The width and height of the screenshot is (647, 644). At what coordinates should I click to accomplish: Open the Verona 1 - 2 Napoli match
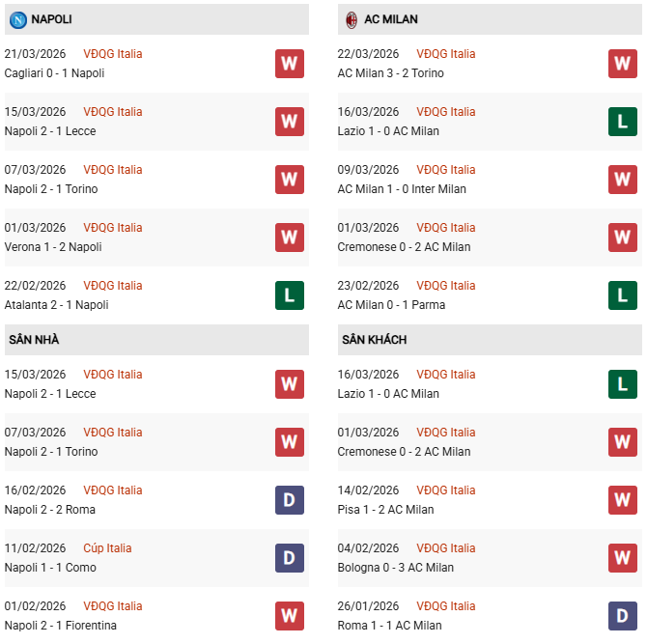click(53, 247)
